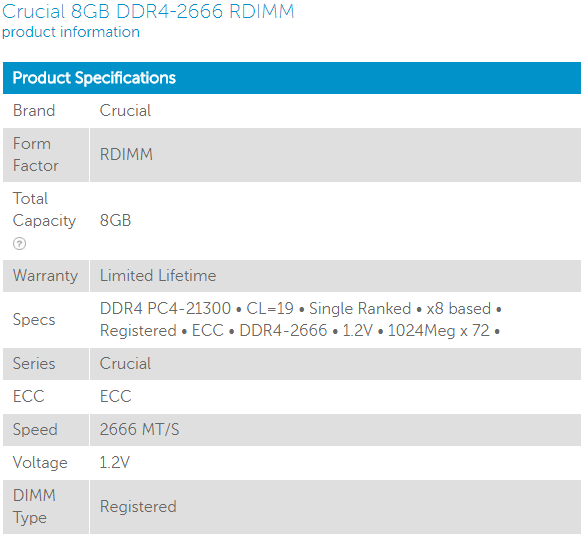Click the Series row label
Image resolution: width=584 pixels, height=536 pixels.
(x=34, y=364)
